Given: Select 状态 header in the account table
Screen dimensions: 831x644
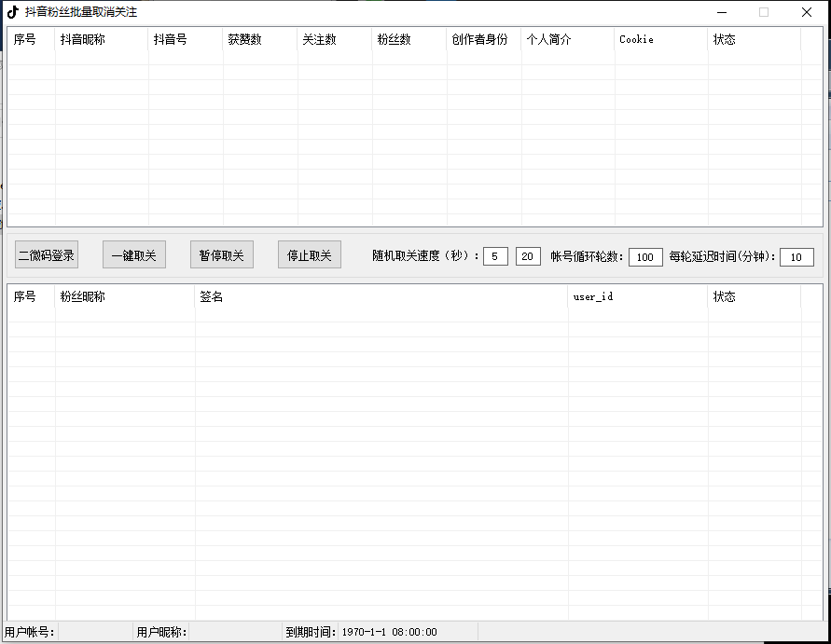Looking at the screenshot, I should click(x=755, y=39).
